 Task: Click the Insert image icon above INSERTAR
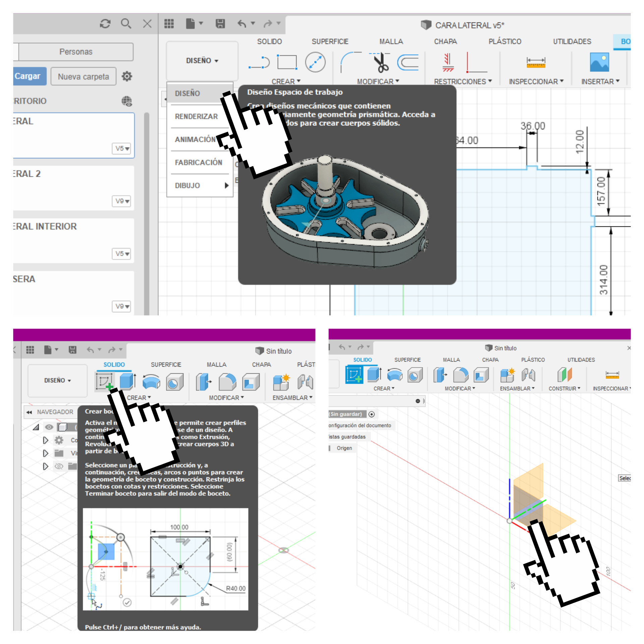pyautogui.click(x=599, y=62)
